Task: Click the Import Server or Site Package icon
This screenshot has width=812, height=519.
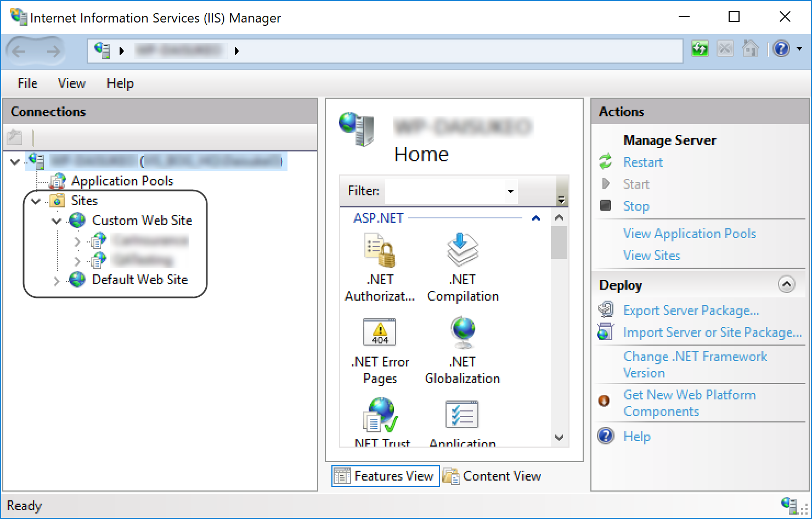Action: pos(605,331)
